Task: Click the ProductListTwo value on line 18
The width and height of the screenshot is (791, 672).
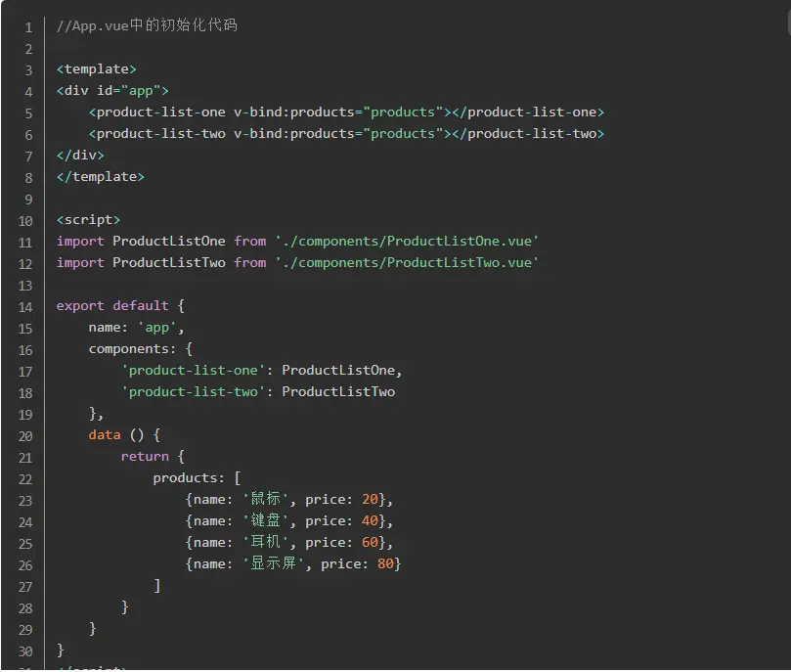Action: pos(338,392)
